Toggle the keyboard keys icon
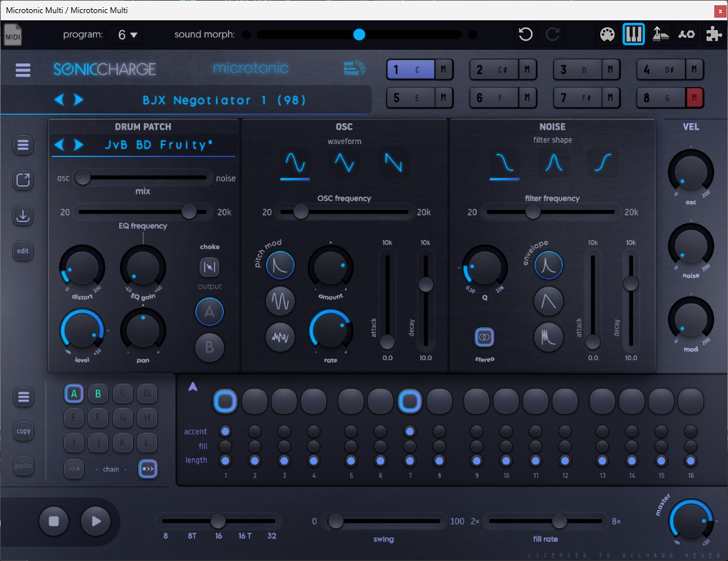Image resolution: width=728 pixels, height=561 pixels. [634, 34]
